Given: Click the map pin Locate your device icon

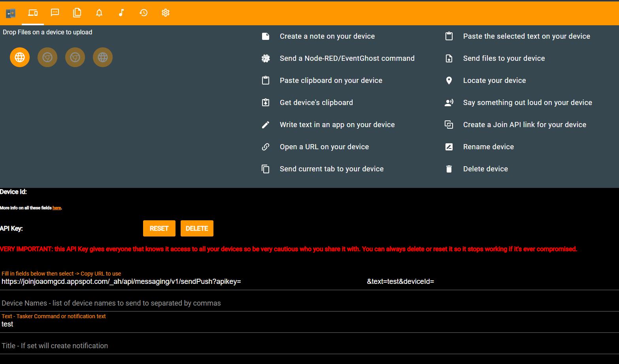Looking at the screenshot, I should [449, 81].
